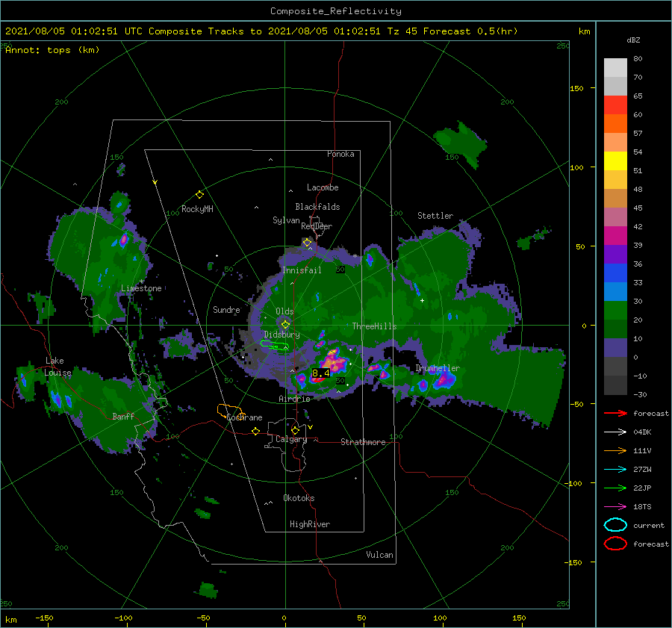Pick the cyan 27ZW arrow legend icon

point(615,470)
